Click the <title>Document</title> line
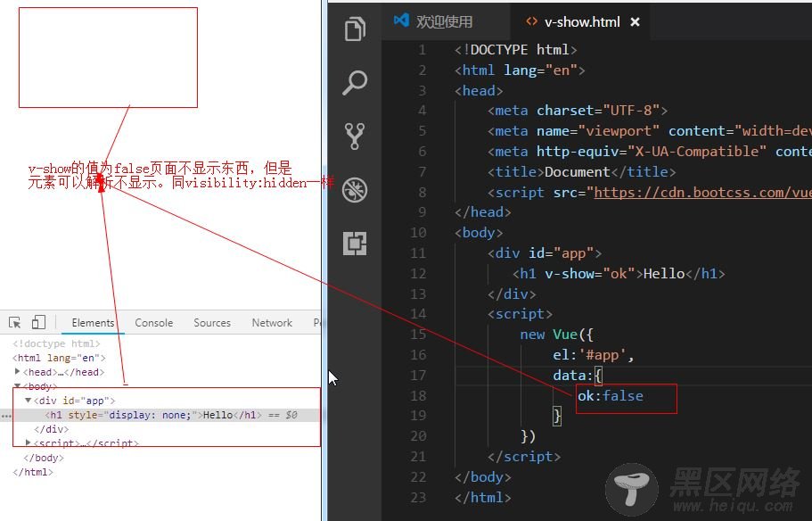812x521 pixels. (x=581, y=171)
